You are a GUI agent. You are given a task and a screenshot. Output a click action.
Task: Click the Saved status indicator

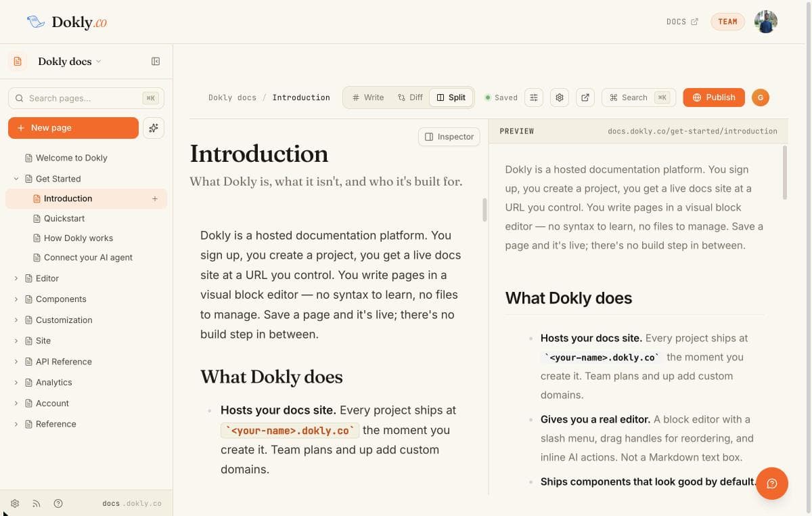click(x=501, y=98)
